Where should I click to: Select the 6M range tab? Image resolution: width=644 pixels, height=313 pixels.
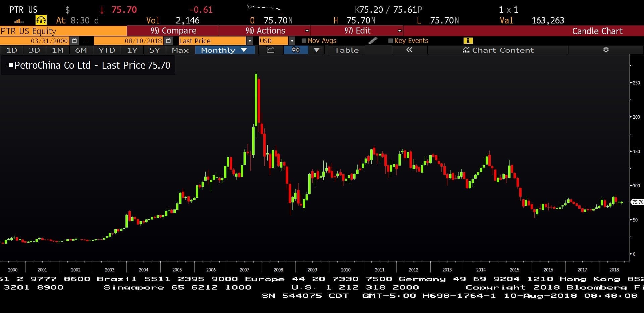[x=81, y=50]
